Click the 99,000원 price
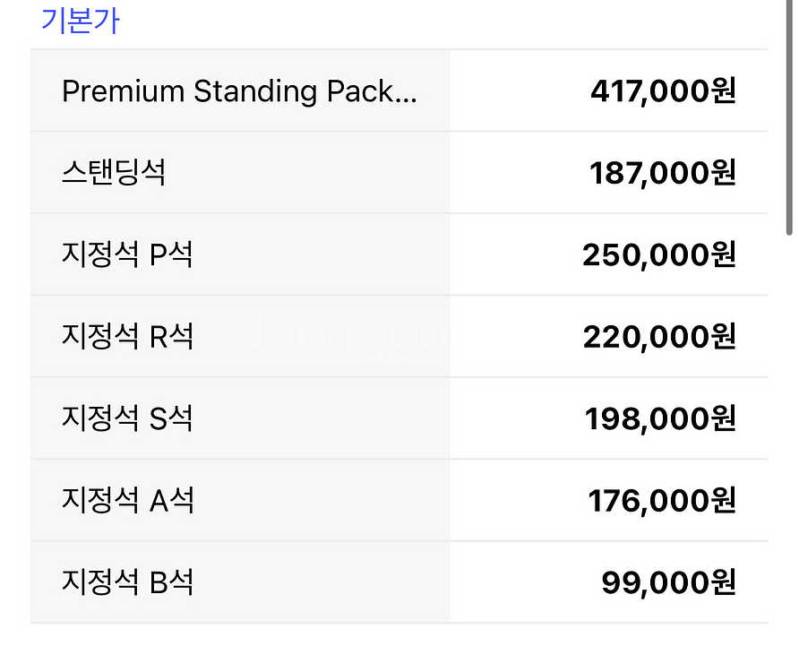Image resolution: width=799 pixels, height=672 pixels. (x=668, y=582)
